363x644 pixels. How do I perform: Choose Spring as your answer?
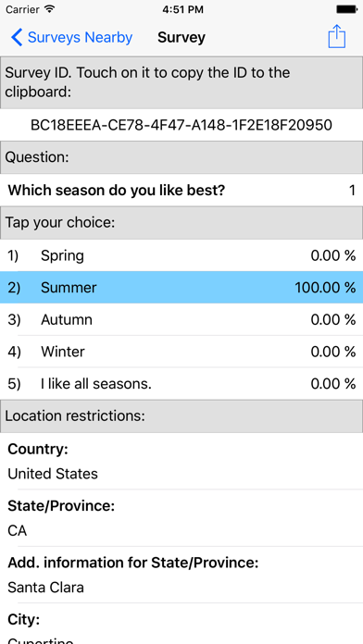pos(181,255)
